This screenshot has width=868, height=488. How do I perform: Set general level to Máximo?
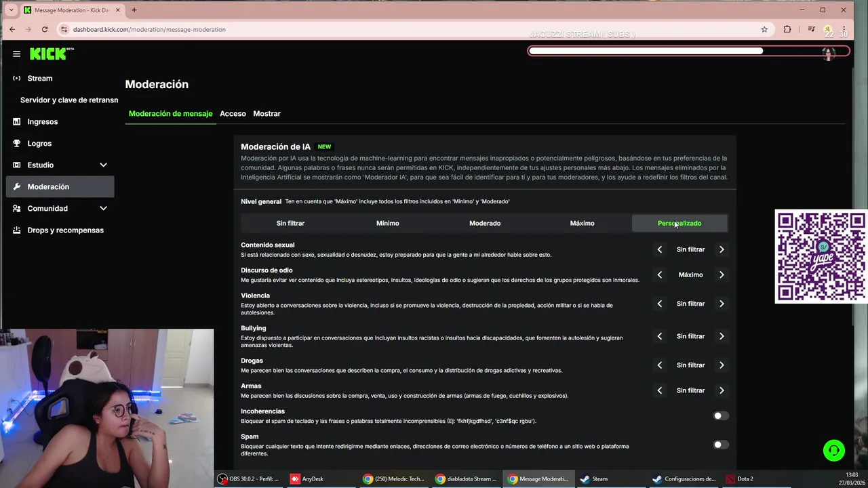[x=582, y=223]
